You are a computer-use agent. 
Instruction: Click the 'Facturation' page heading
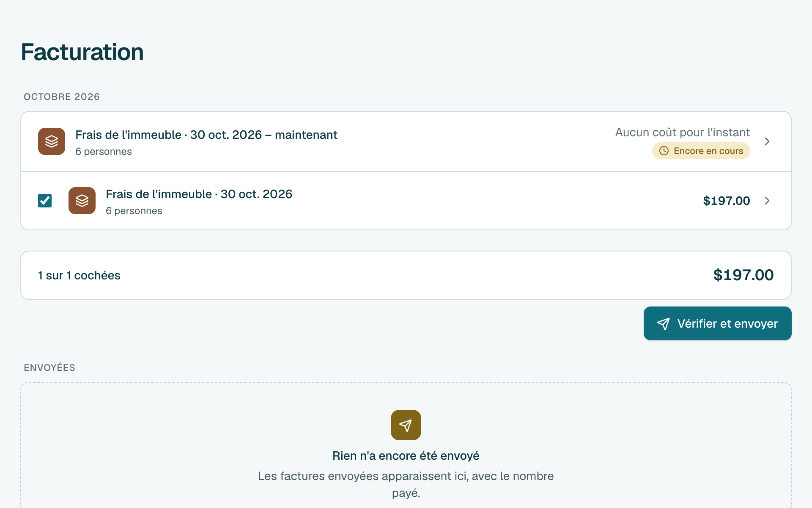[82, 52]
